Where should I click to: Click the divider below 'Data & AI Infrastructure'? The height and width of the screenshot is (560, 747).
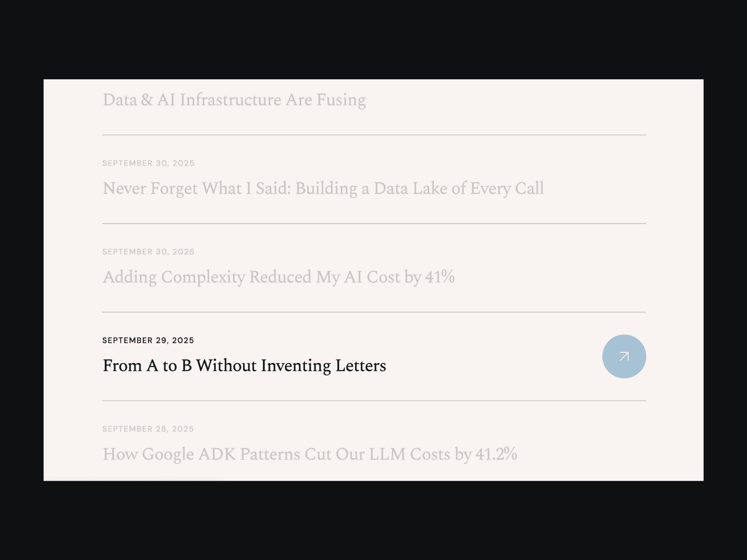coord(373,135)
